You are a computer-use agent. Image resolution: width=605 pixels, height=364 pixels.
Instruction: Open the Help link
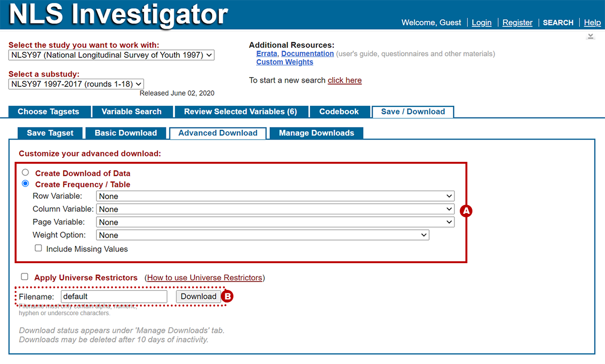click(x=592, y=23)
